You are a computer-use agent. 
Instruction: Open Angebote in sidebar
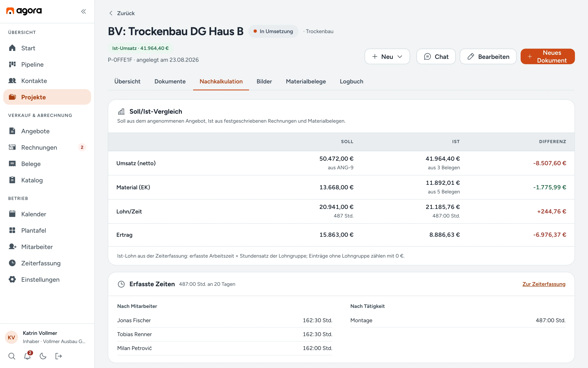click(x=47, y=131)
